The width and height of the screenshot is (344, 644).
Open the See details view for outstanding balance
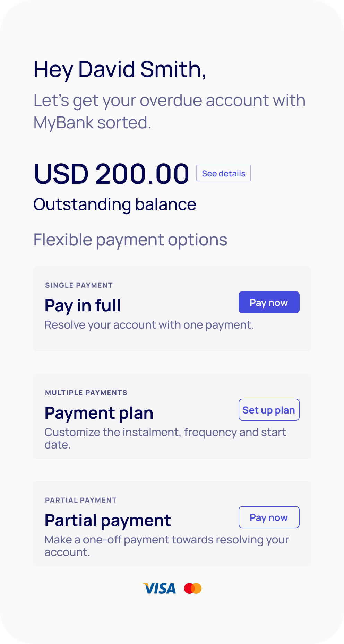pyautogui.click(x=224, y=173)
